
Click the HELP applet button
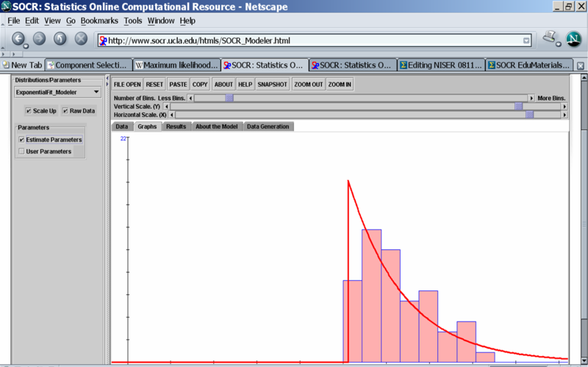(245, 85)
